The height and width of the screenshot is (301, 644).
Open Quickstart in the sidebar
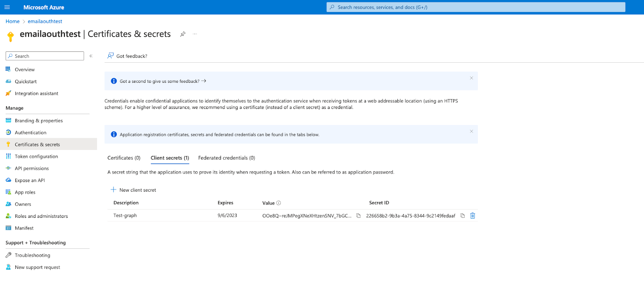(x=26, y=82)
